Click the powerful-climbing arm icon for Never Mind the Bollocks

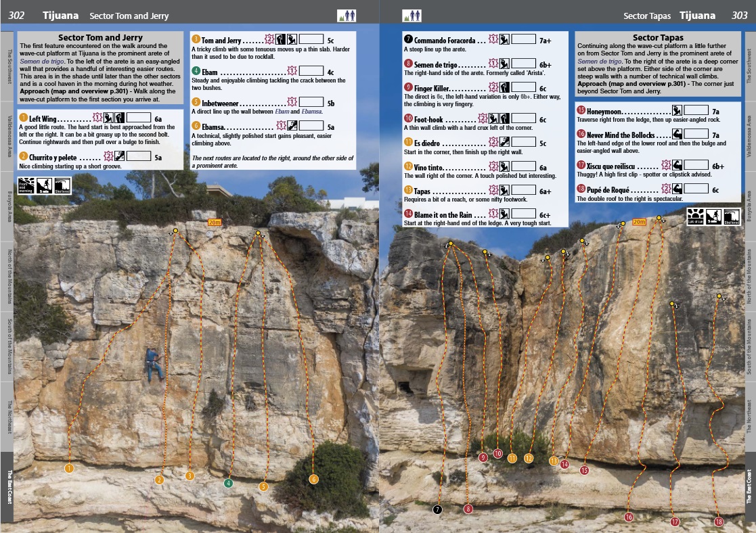(x=677, y=135)
